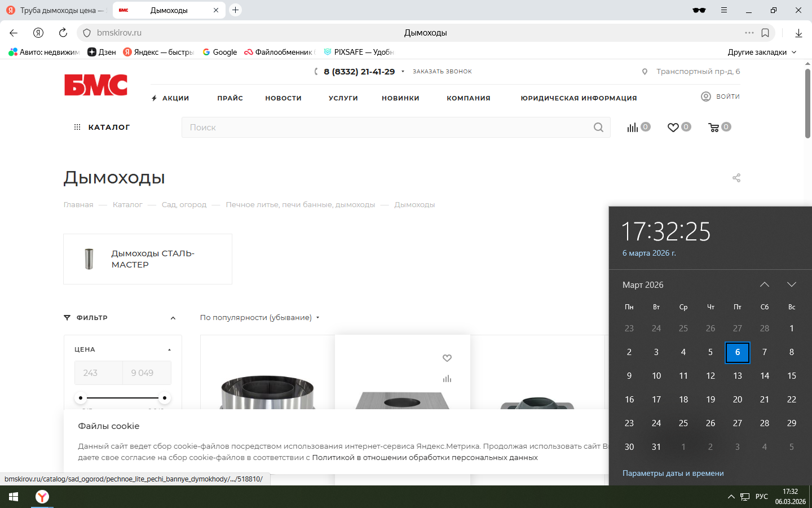The width and height of the screenshot is (812, 508).
Task: Click the share icon beside Дымоходы title
Action: (736, 178)
